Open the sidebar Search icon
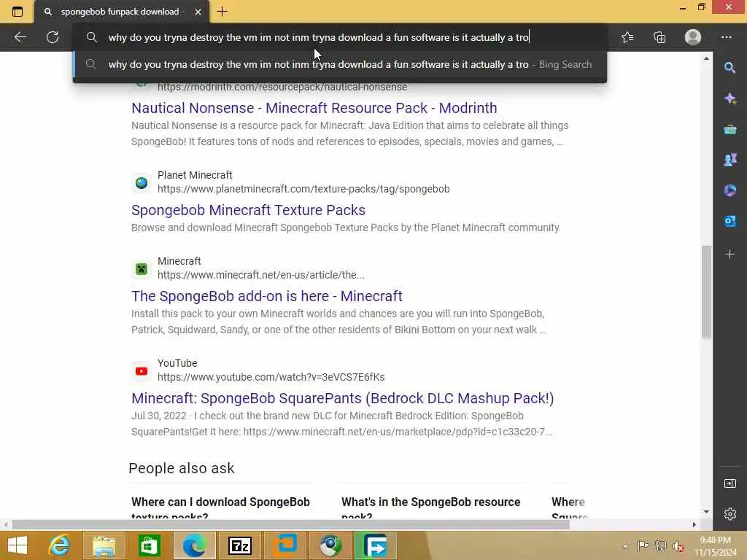The image size is (747, 560). (729, 68)
